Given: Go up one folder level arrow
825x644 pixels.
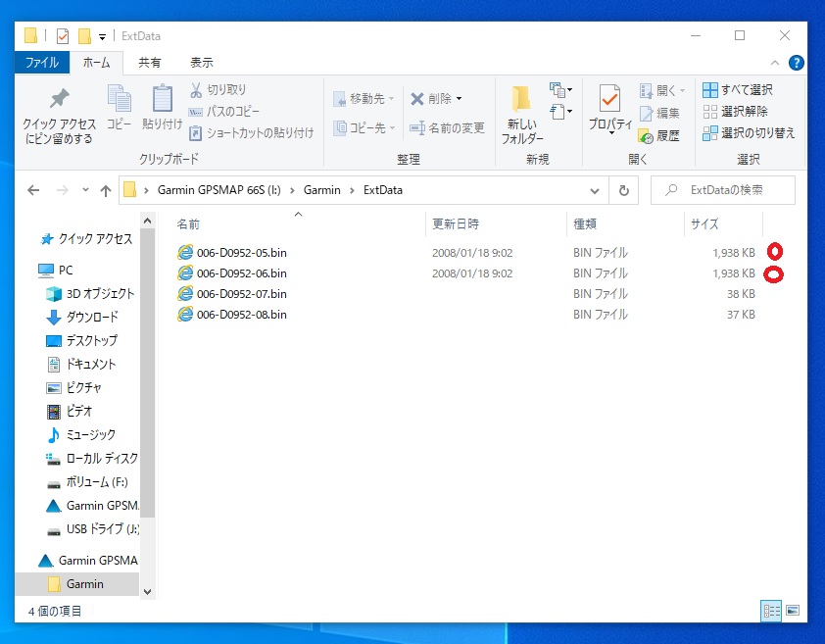Looking at the screenshot, I should pos(106,190).
